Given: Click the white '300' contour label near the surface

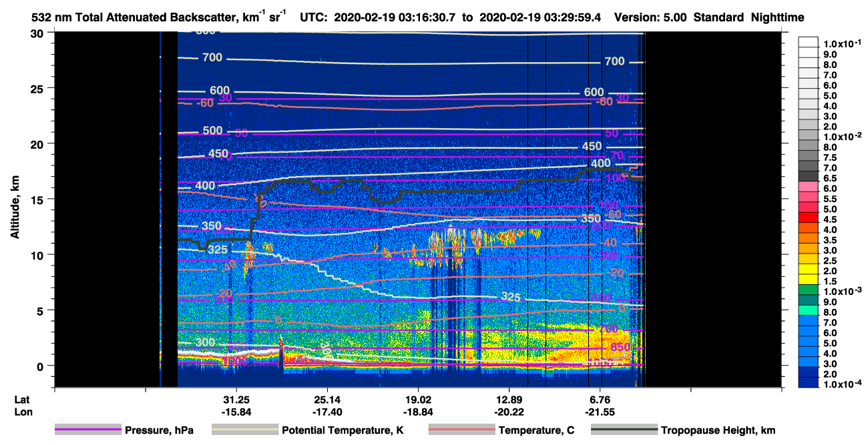Looking at the screenshot, I should (206, 342).
